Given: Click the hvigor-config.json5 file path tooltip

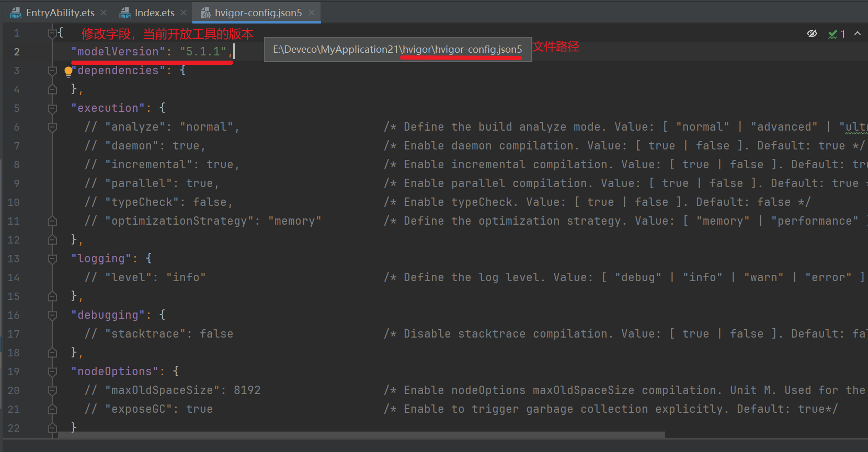Looking at the screenshot, I should tap(397, 50).
